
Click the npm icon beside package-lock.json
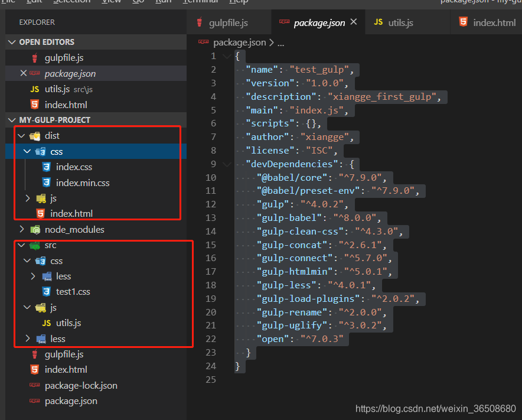35,385
